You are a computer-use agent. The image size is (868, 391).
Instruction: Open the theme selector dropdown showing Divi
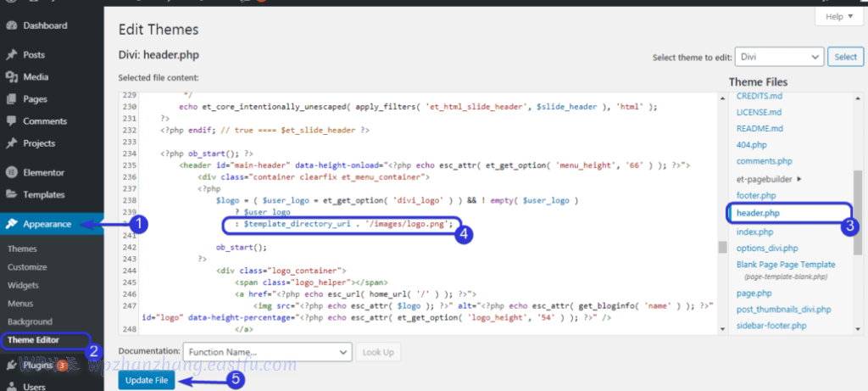(779, 57)
